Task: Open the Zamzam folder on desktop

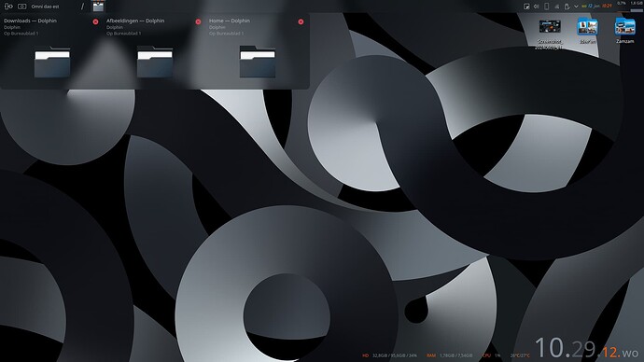Action: click(x=624, y=30)
